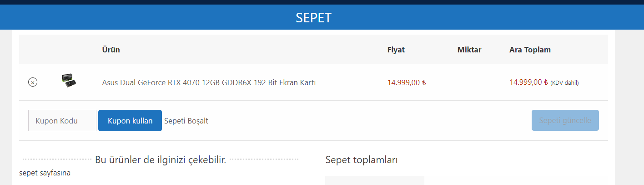This screenshot has height=185, width=644.
Task: Select the Miktar column header
Action: tap(469, 50)
